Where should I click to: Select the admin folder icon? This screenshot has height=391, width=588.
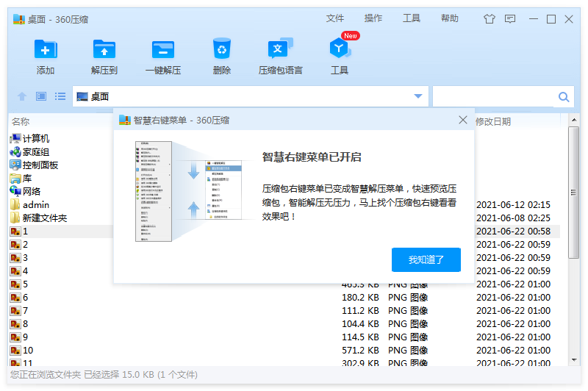[15, 204]
